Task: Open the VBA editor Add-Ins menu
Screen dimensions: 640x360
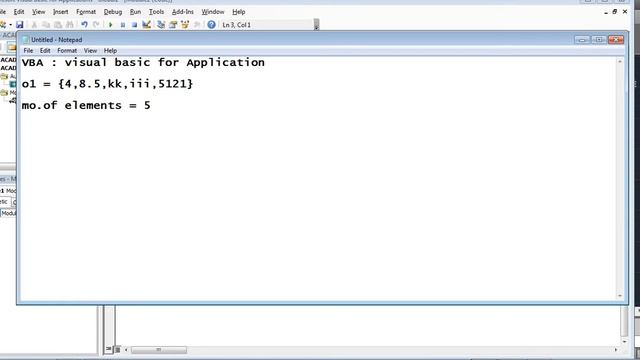Action: pyautogui.click(x=182, y=12)
